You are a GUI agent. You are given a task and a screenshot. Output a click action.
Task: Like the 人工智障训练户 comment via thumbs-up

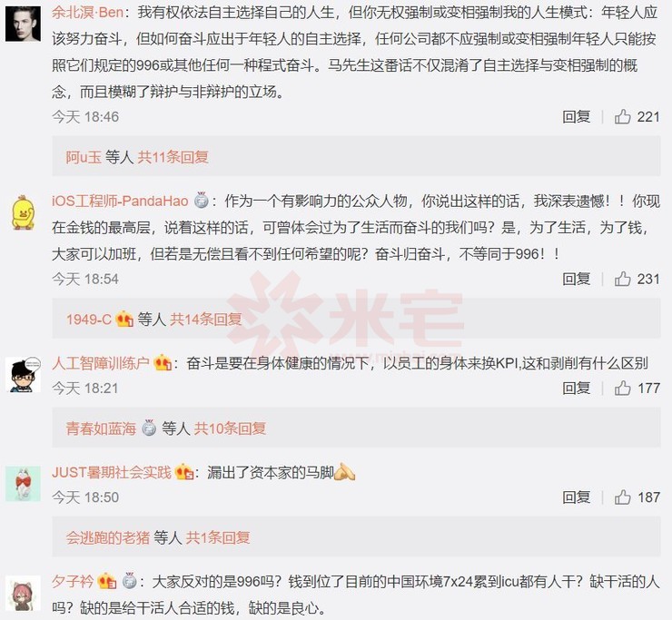[622, 389]
